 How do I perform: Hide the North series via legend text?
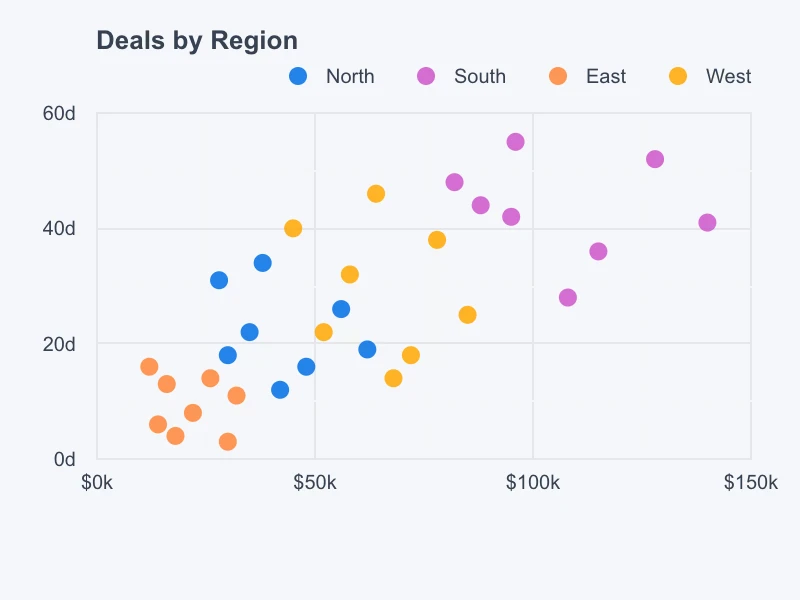coord(350,76)
